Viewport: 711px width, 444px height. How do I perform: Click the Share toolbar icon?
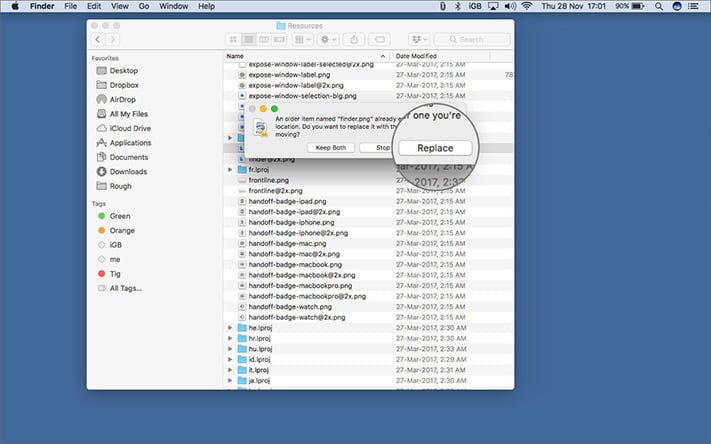tap(354, 40)
